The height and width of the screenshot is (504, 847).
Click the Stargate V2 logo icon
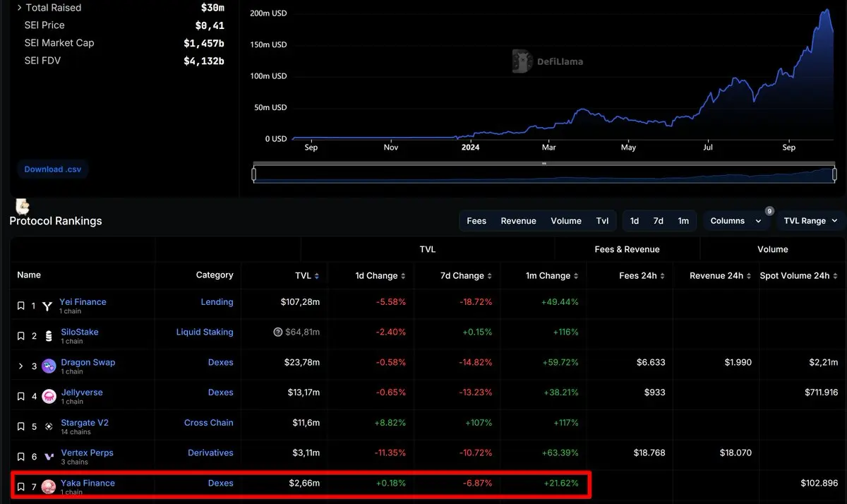tap(49, 427)
